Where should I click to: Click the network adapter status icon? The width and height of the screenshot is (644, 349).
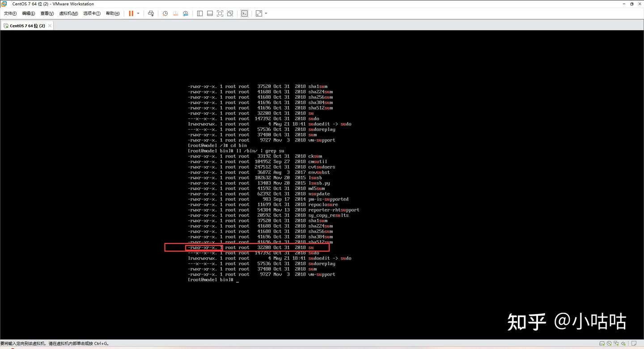tap(616, 343)
